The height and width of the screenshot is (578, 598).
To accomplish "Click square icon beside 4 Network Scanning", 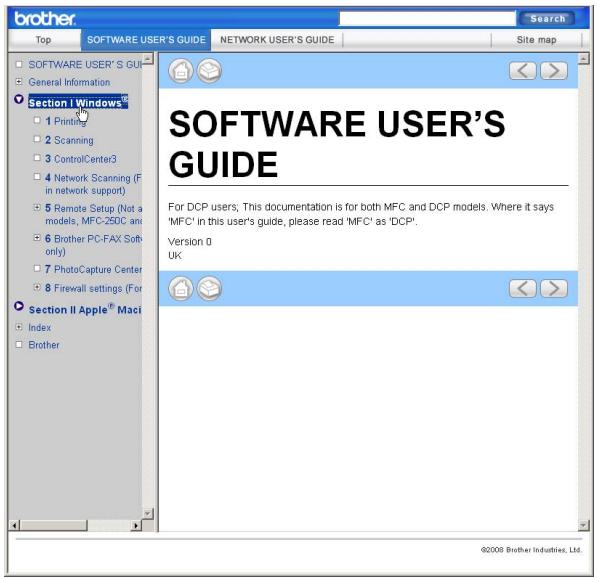I will 37,177.
